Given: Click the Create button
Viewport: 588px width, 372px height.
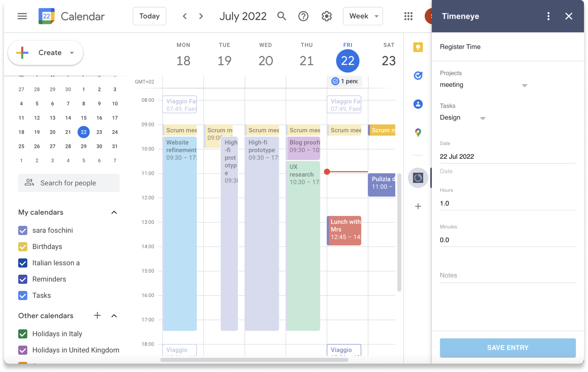Looking at the screenshot, I should pos(46,53).
